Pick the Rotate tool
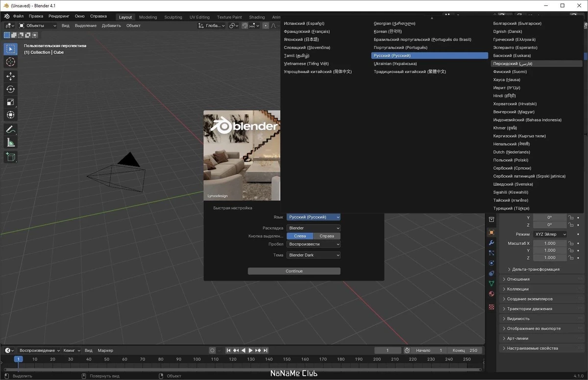 [x=11, y=89]
